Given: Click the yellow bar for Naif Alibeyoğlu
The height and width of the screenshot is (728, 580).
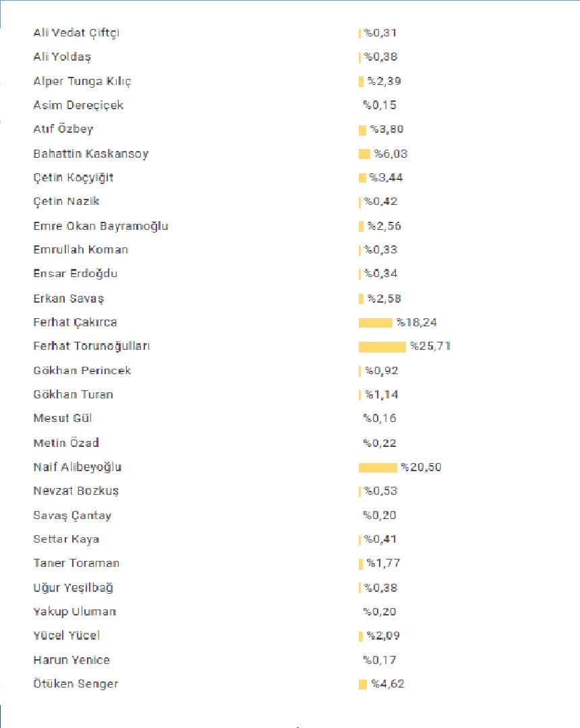Looking at the screenshot, I should 378,467.
